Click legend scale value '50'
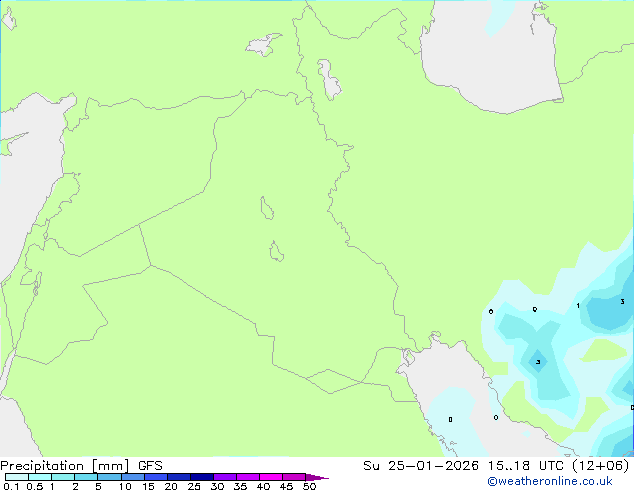This screenshot has width=634, height=490. (x=309, y=486)
